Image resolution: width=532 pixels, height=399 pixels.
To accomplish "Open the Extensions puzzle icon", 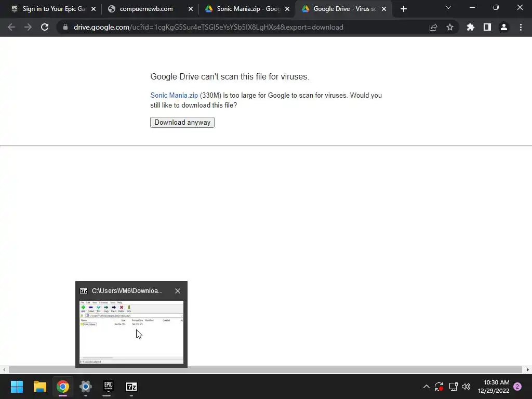I will coord(471,27).
